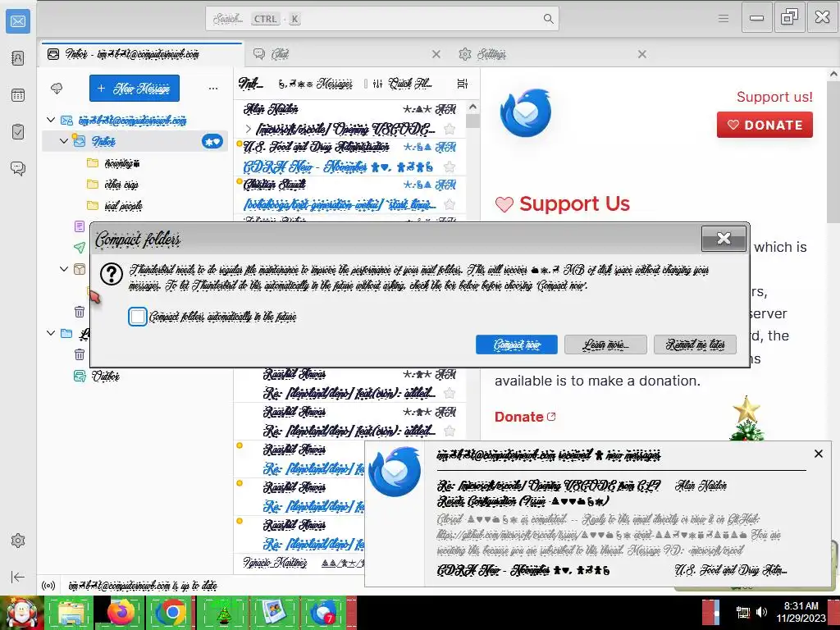Open message list display options icon
Image resolution: width=840 pixels, height=630 pixels.
[x=463, y=84]
